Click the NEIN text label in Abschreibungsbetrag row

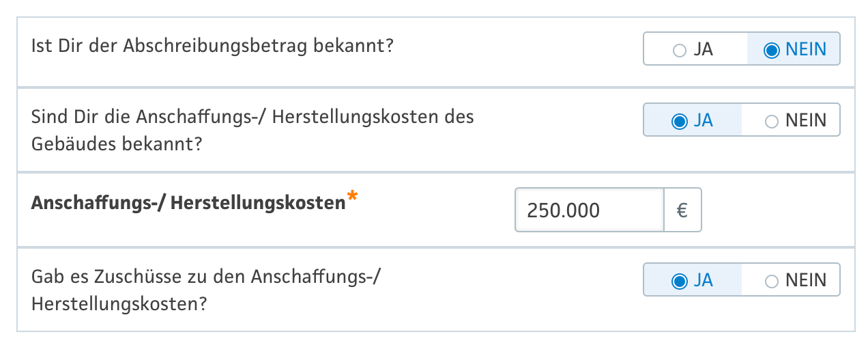805,50
